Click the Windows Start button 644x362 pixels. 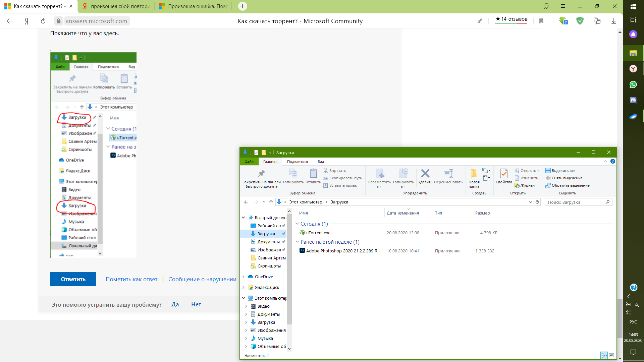tap(633, 6)
